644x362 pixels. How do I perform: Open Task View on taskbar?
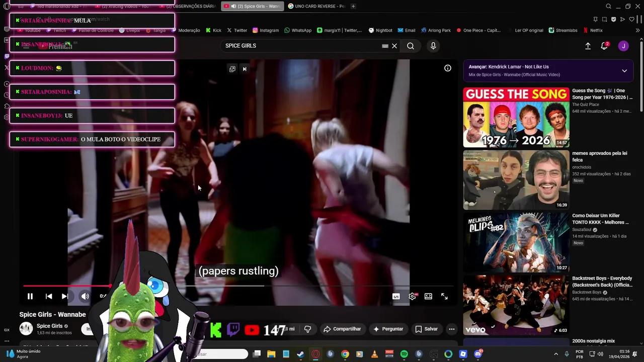click(257, 354)
